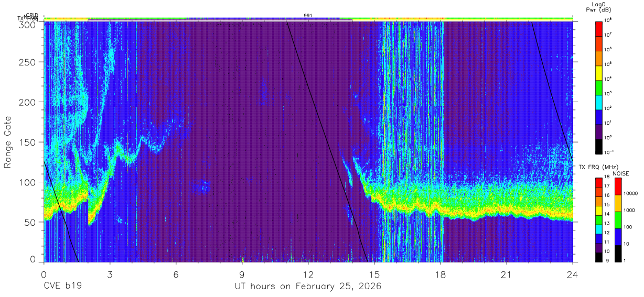Click the '10000' NOISE scale value
Screen dimensions: 644x297
tap(632, 193)
